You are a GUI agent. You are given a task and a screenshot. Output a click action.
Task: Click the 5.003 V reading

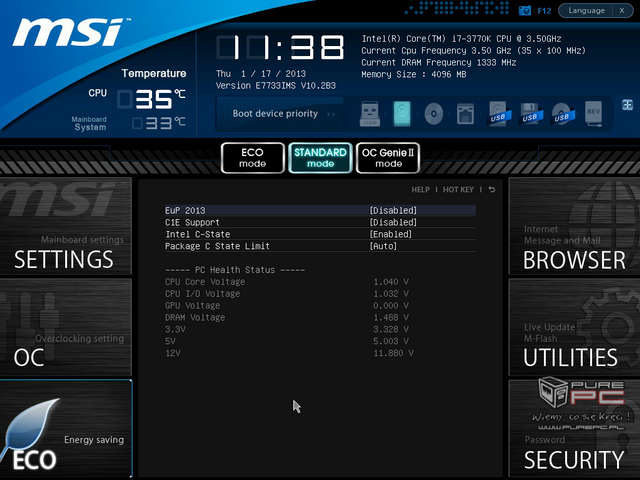391,341
